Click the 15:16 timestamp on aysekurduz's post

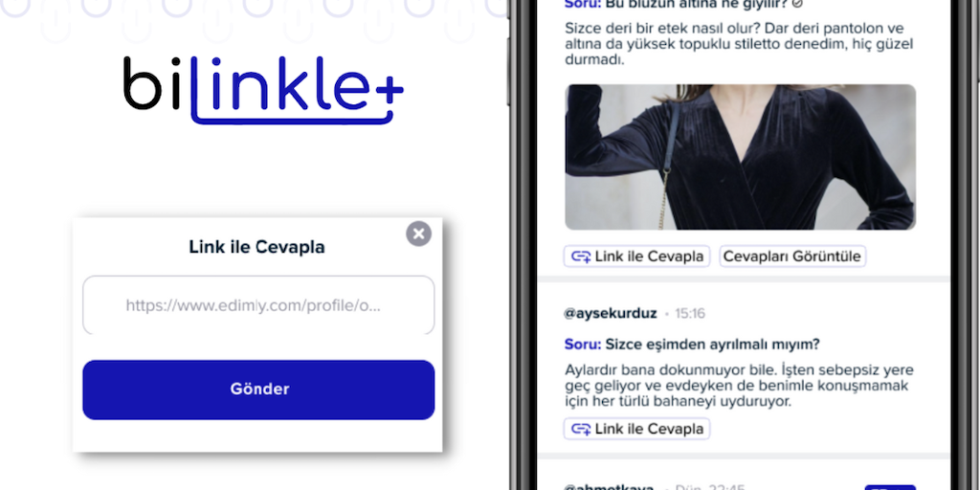[689, 313]
